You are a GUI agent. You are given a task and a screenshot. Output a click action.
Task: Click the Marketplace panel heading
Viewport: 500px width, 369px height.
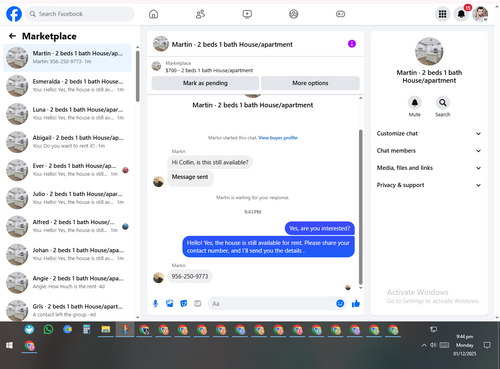(x=49, y=36)
